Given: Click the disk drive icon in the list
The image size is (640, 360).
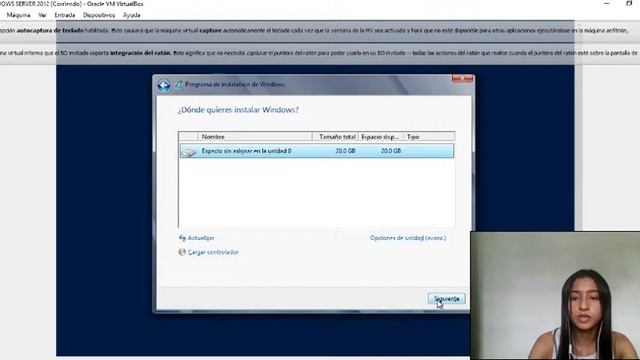Looking at the screenshot, I should click(189, 152).
